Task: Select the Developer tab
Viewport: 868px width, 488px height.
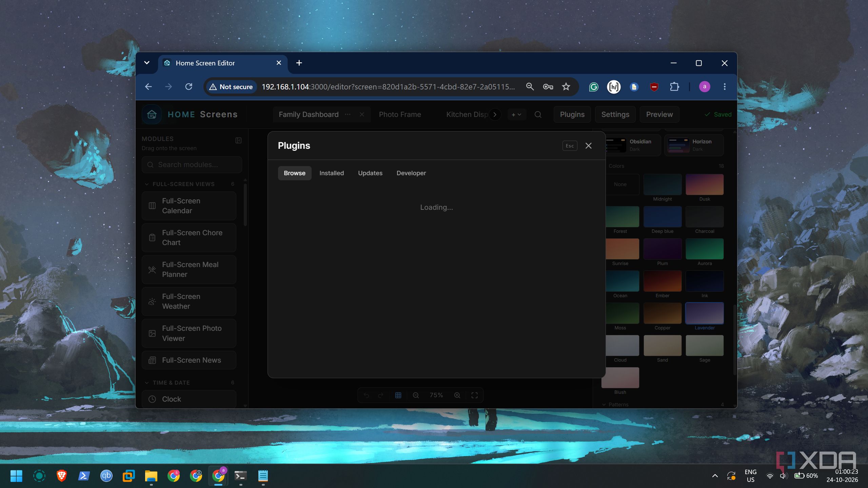Action: coord(411,173)
